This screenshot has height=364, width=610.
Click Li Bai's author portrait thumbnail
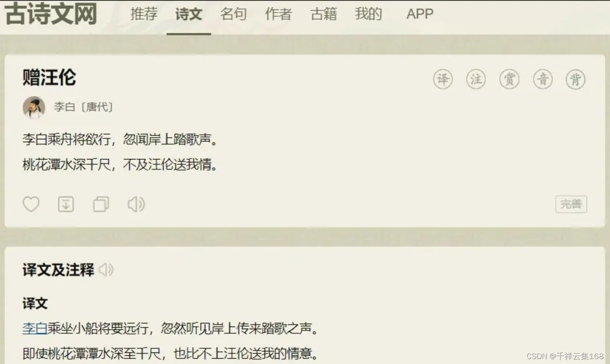tap(34, 108)
